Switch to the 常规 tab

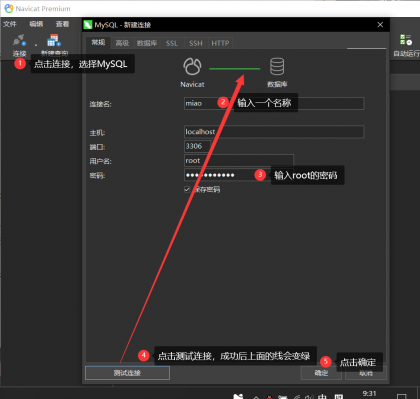point(98,42)
